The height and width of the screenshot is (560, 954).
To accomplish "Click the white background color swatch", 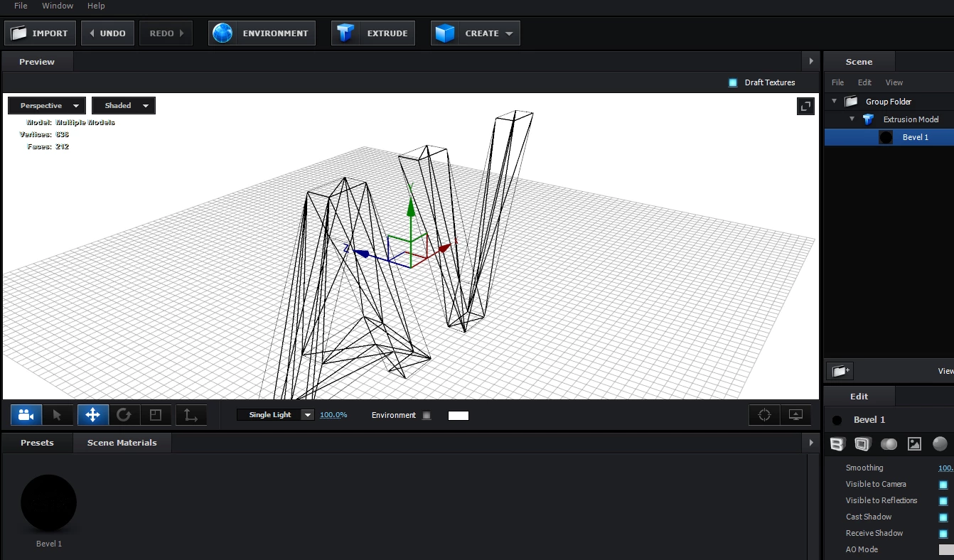I will pos(459,416).
